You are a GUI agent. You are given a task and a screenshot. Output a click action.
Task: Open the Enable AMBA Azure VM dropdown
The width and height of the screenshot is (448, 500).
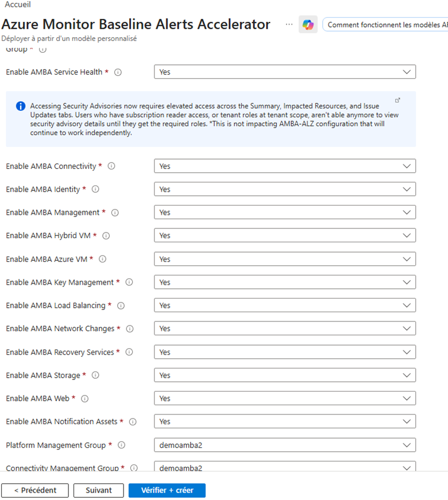(284, 259)
